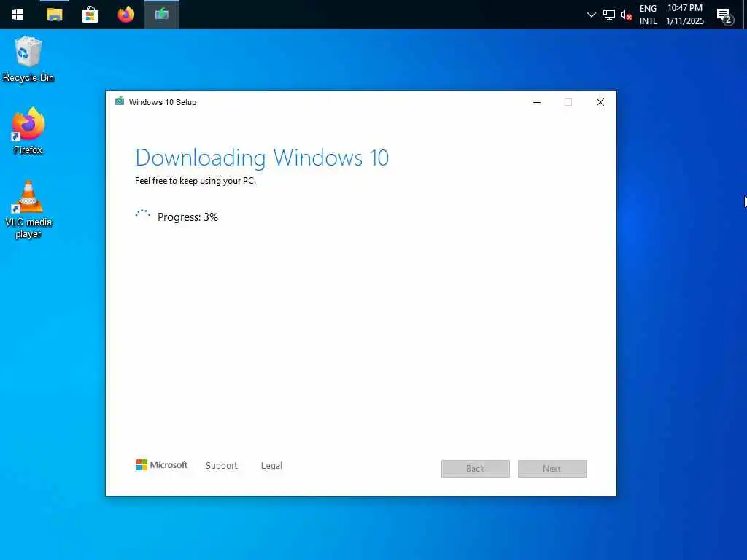Viewport: 747px width, 560px height.
Task: Select the VLC media player shortcut
Action: [28, 209]
